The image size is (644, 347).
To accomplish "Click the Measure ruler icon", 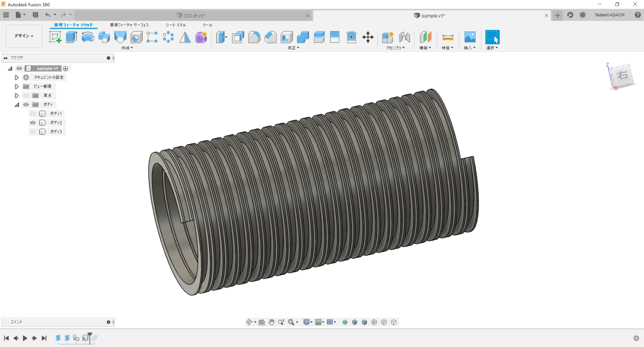I will pos(448,37).
